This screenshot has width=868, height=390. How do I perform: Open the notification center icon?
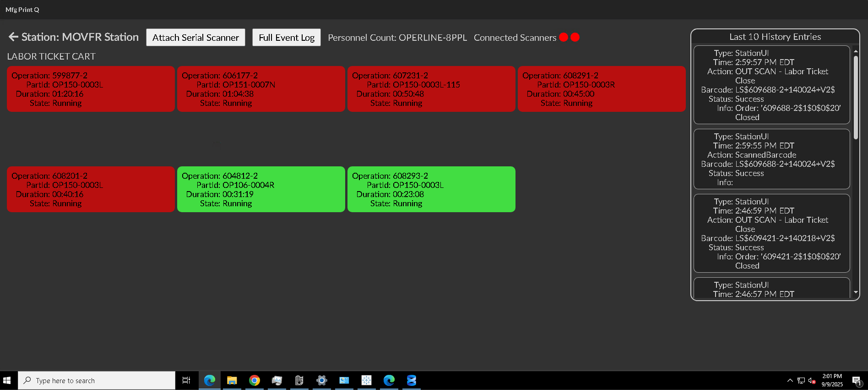pos(856,380)
